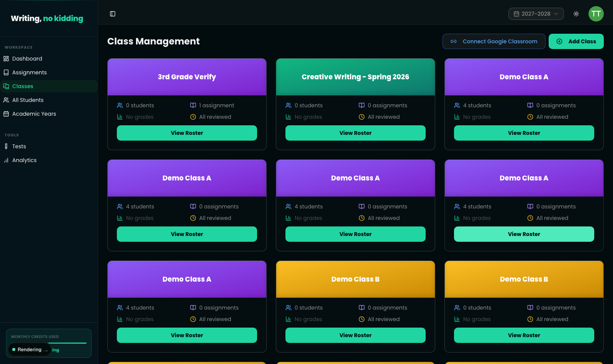Click Connect Google Classroom button
Image resolution: width=613 pixels, height=364 pixels.
coord(494,41)
